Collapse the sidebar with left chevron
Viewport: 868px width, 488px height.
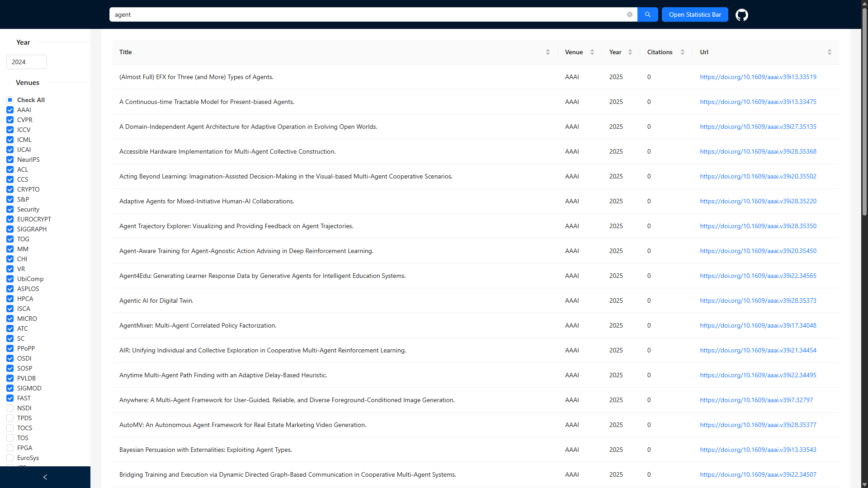[45, 477]
